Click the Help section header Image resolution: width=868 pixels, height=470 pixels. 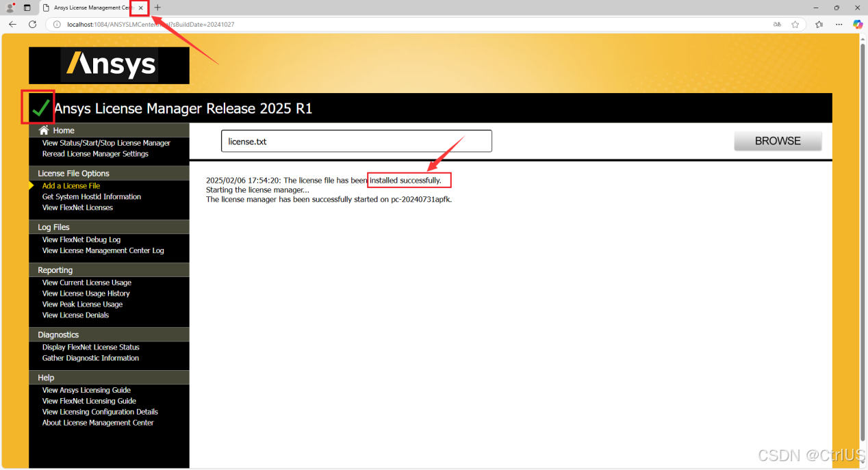pos(109,378)
